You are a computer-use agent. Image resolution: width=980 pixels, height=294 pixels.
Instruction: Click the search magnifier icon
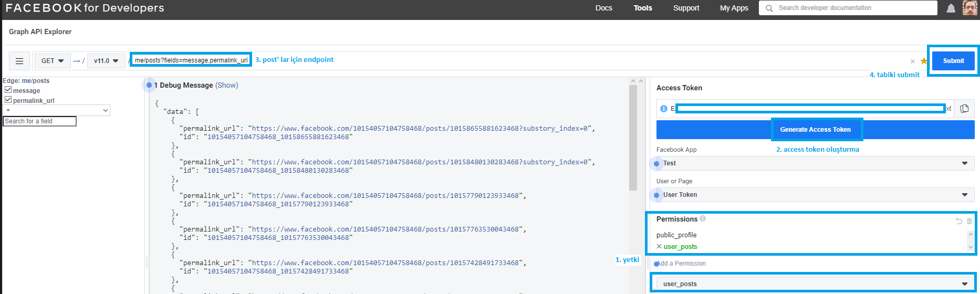pos(769,8)
